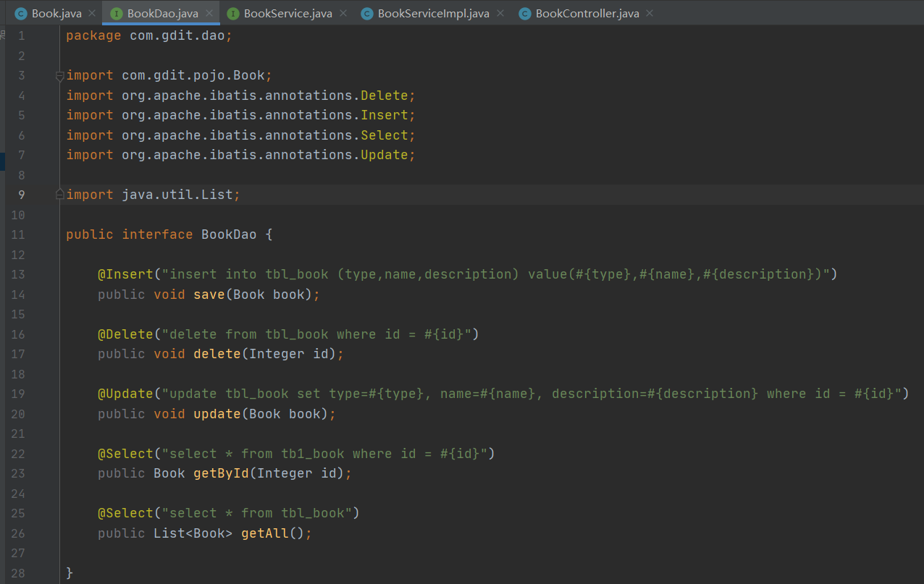Screen dimensions: 924x584
Task: Click the delete method name
Action: 217,354
